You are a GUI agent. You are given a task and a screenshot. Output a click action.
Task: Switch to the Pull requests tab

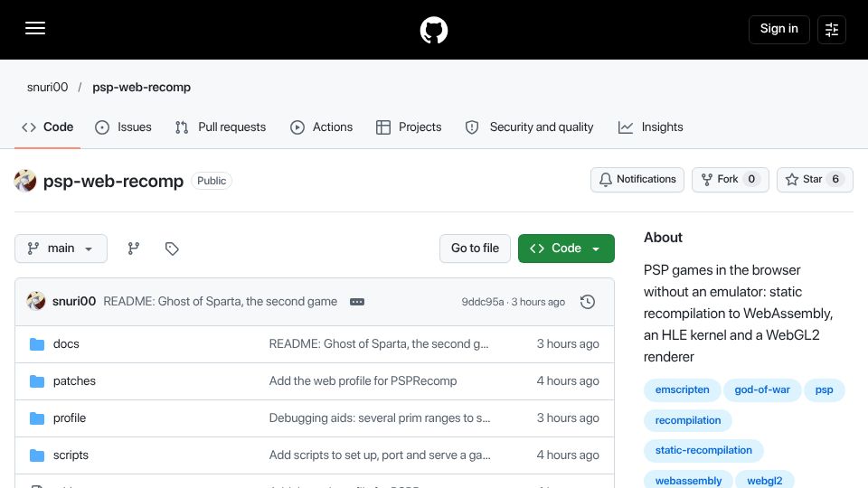coord(221,127)
